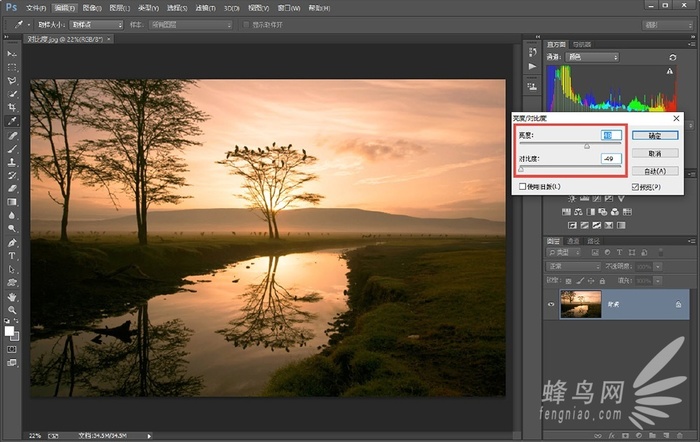Click the brightness slider handle
Image resolution: width=700 pixels, height=442 pixels.
(587, 146)
